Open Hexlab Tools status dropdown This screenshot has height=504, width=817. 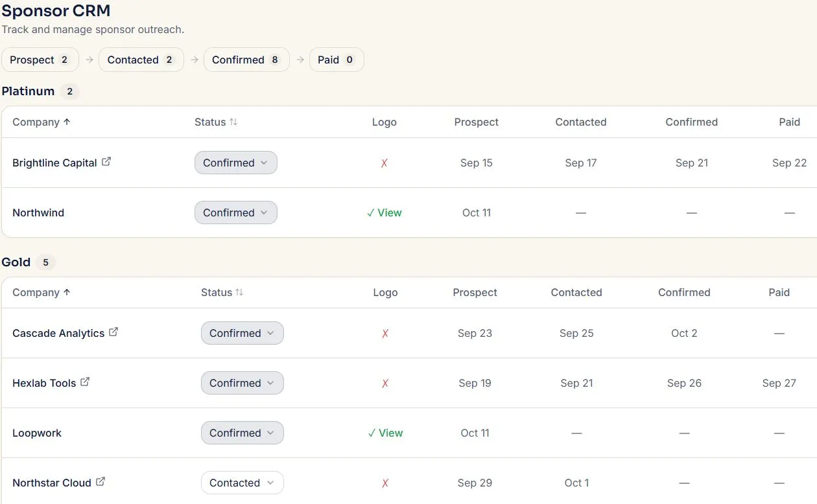pyautogui.click(x=243, y=383)
